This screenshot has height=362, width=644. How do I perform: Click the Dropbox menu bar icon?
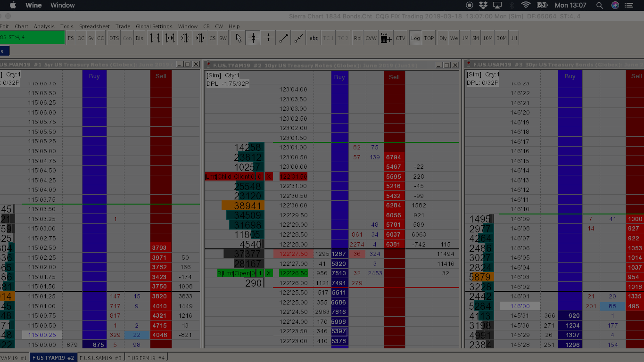[483, 5]
